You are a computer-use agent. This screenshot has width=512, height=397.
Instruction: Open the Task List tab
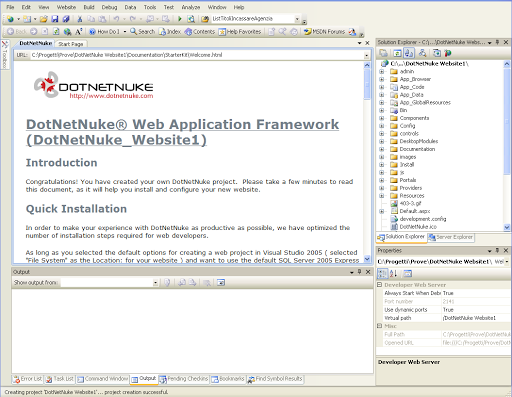coord(59,379)
